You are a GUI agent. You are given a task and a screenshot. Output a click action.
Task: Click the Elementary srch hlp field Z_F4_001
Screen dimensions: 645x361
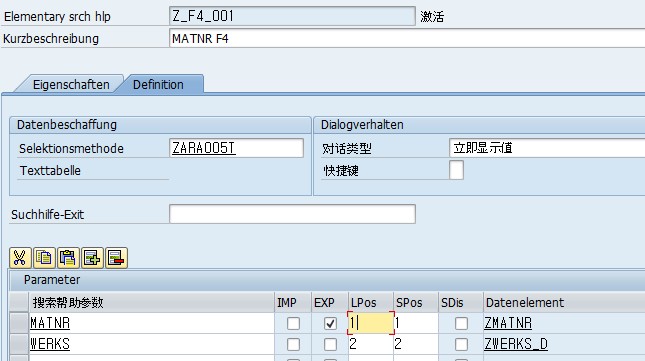(292, 16)
